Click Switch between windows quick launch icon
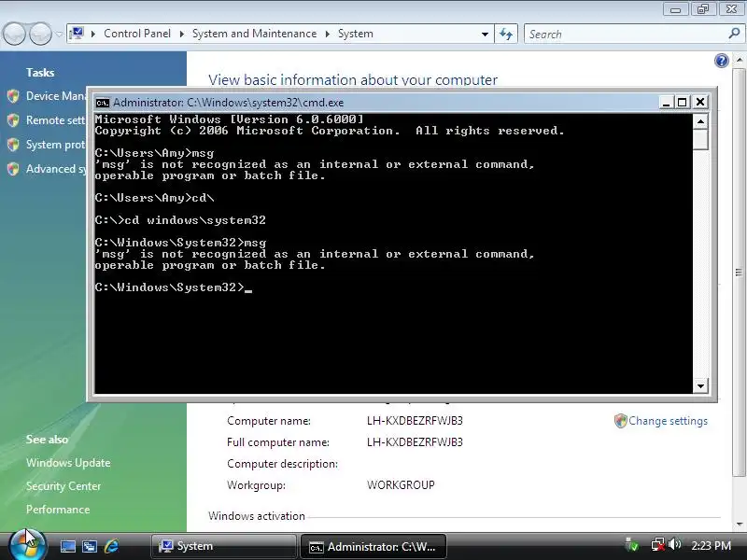Image resolution: width=747 pixels, height=560 pixels. point(90,546)
